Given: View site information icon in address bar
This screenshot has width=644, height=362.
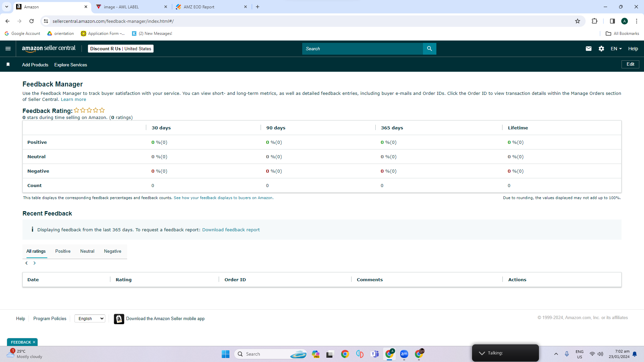Looking at the screenshot, I should [46, 21].
